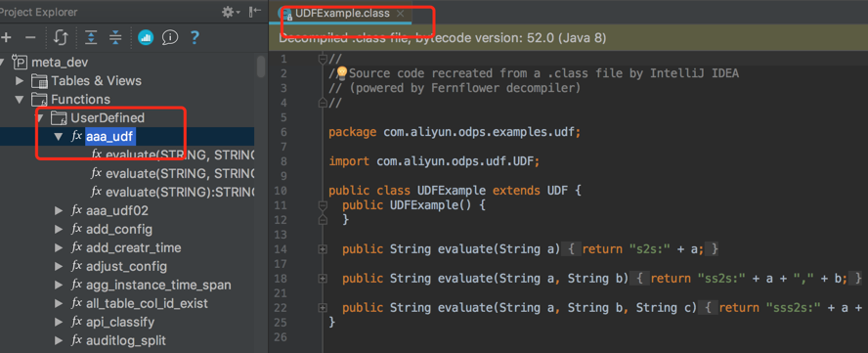Click the decompiled class file notification banner
Image resolution: width=868 pixels, height=353 pixels.
click(568, 38)
